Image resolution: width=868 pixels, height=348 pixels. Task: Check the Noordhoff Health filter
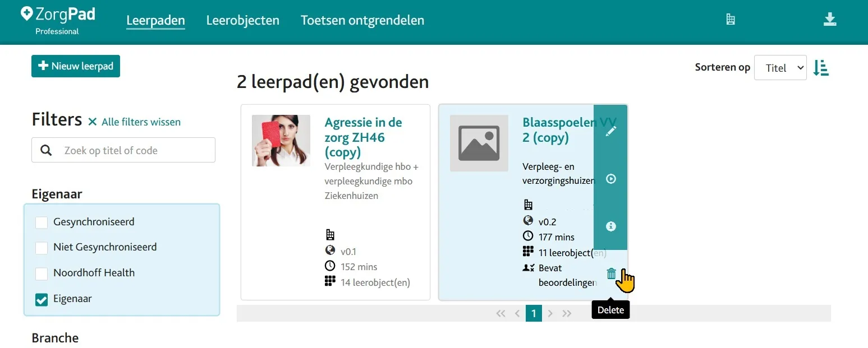coord(42,273)
